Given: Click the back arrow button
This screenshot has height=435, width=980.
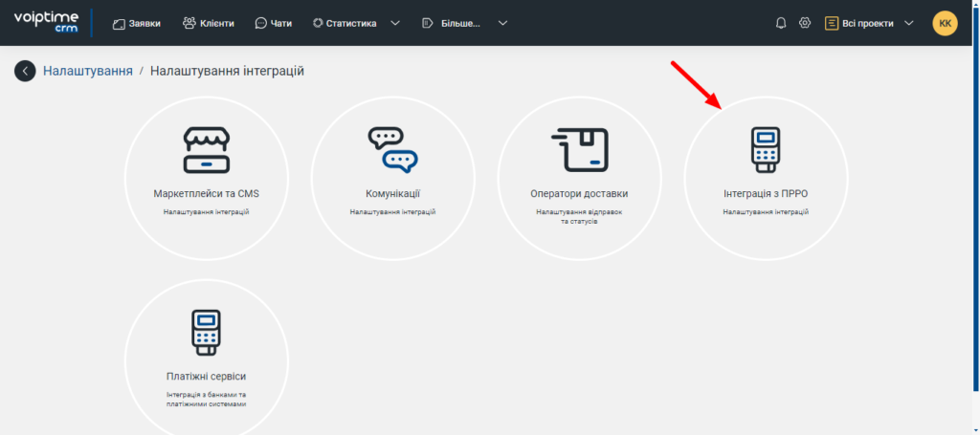Looking at the screenshot, I should (x=25, y=71).
